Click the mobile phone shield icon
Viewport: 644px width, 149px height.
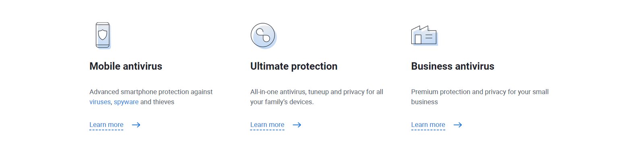103,35
